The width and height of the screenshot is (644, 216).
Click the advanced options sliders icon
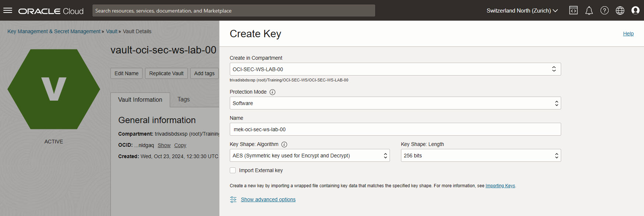(x=233, y=199)
